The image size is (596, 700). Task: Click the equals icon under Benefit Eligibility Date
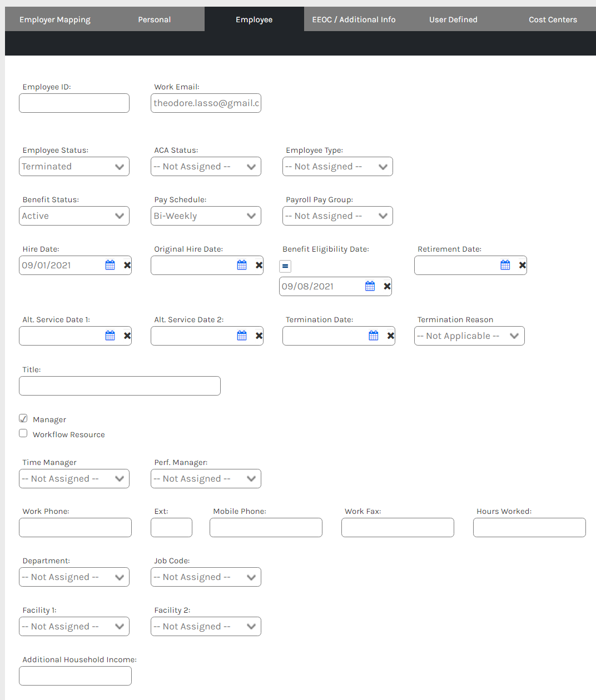(285, 266)
